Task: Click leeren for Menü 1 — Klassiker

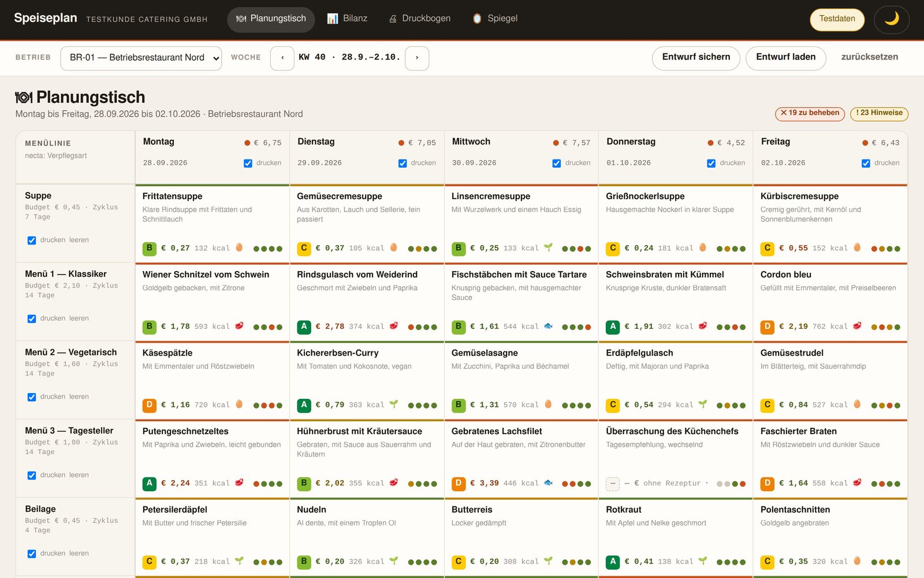Action: (x=79, y=318)
